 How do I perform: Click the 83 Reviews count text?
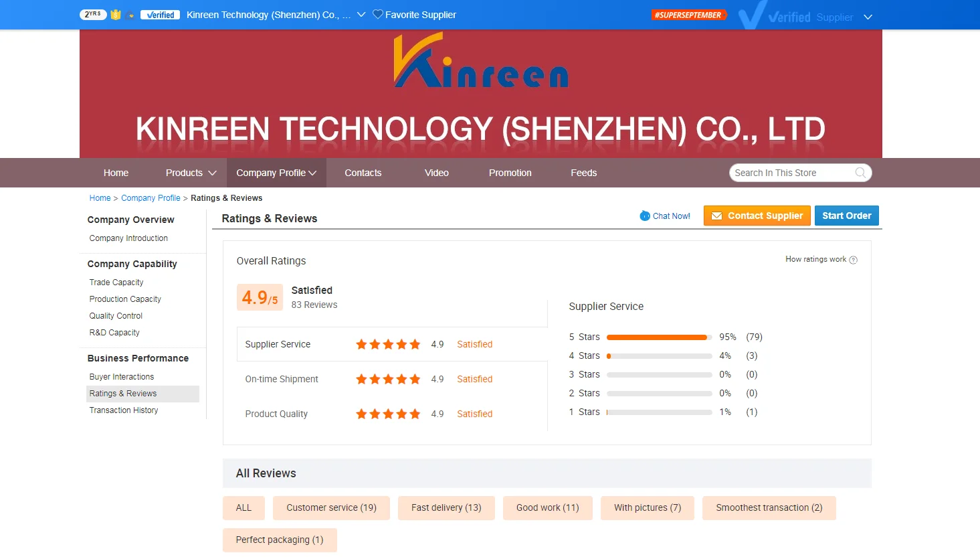coord(314,305)
